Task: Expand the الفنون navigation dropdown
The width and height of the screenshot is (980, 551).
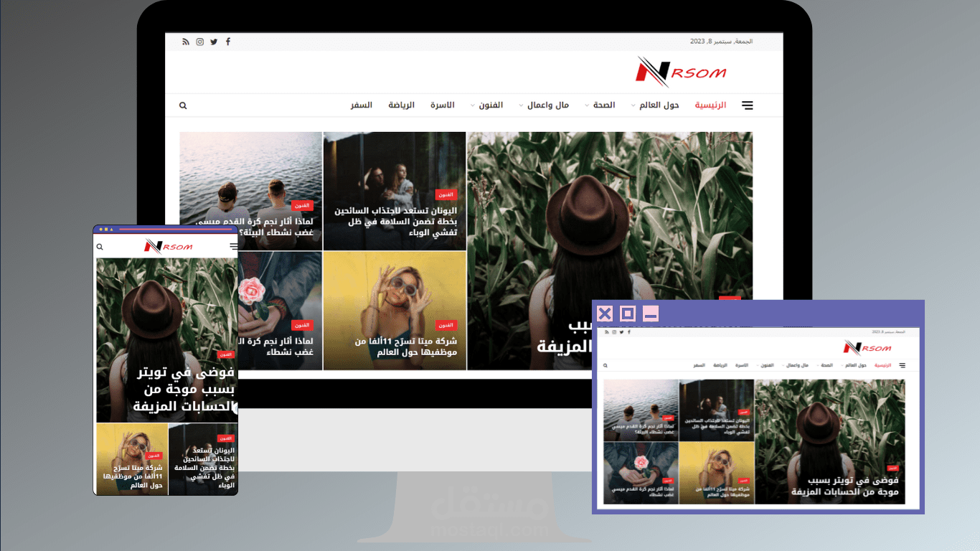Action: tap(491, 105)
